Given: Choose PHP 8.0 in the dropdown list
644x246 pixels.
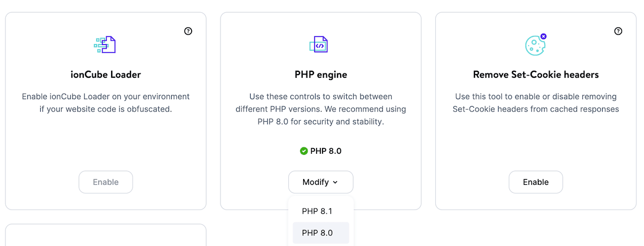Looking at the screenshot, I should click(317, 233).
